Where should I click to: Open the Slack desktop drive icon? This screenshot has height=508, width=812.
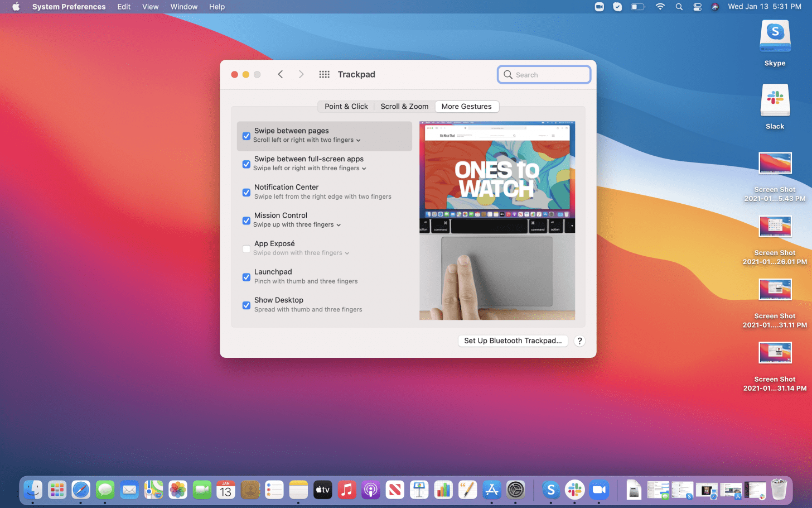pos(775,101)
